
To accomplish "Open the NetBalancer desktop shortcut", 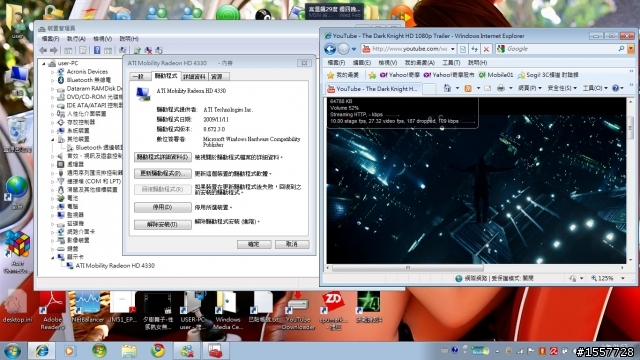I will pos(87,307).
